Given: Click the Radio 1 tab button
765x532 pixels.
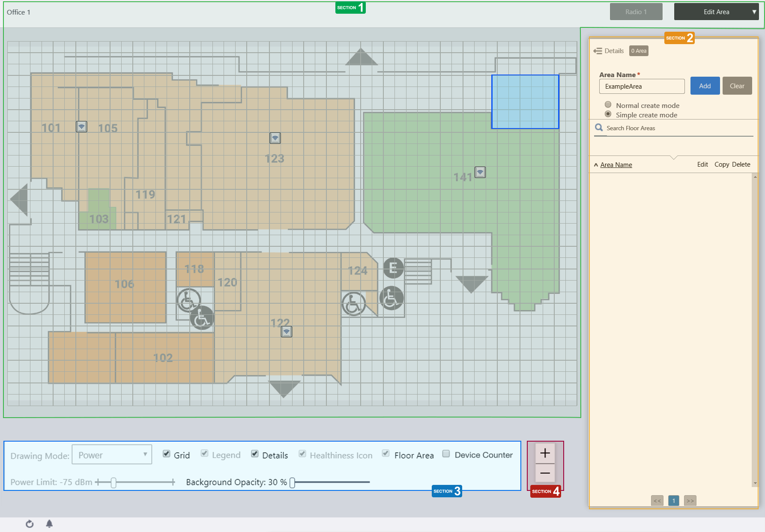Looking at the screenshot, I should [x=636, y=12].
